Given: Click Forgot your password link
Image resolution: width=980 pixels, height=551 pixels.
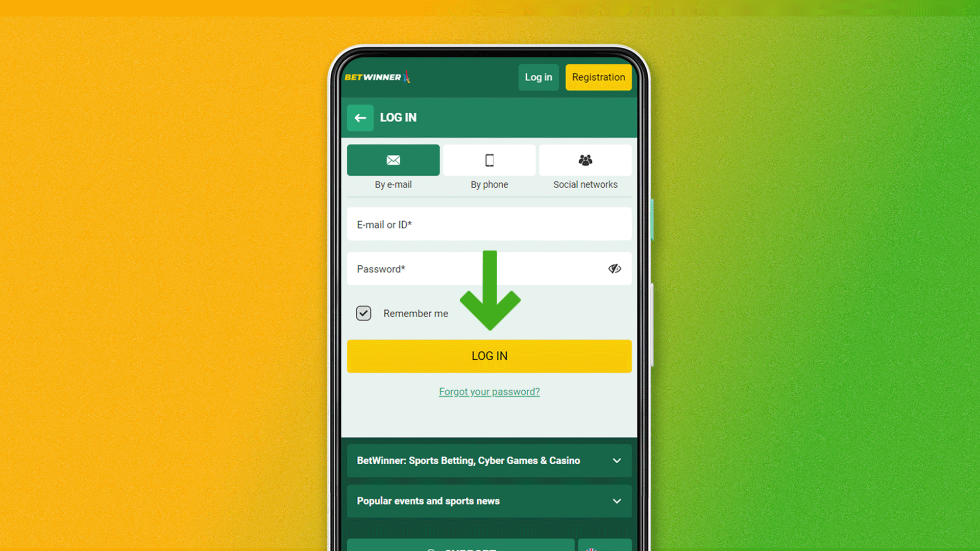Looking at the screenshot, I should pyautogui.click(x=488, y=391).
